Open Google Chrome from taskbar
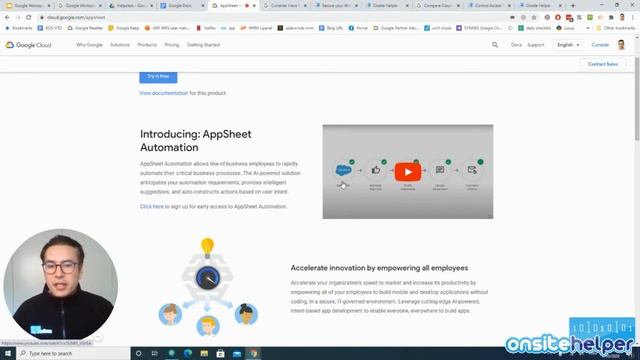 (253, 353)
